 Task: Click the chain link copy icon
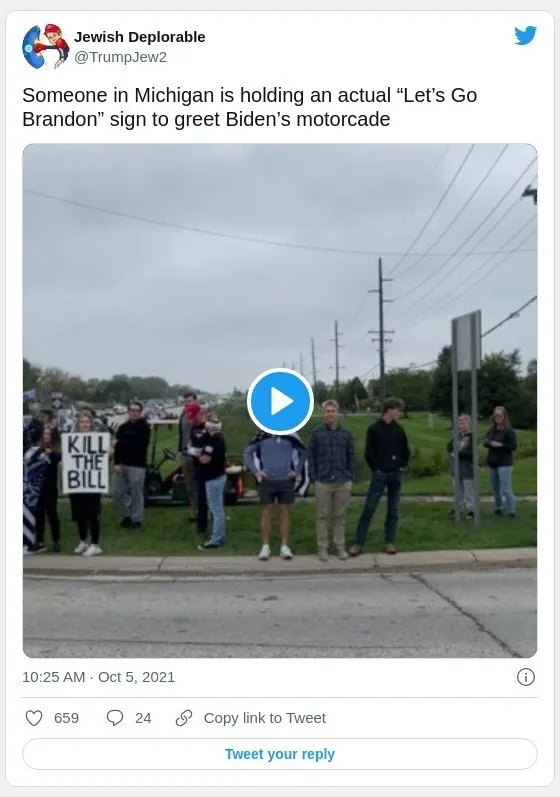tap(183, 718)
